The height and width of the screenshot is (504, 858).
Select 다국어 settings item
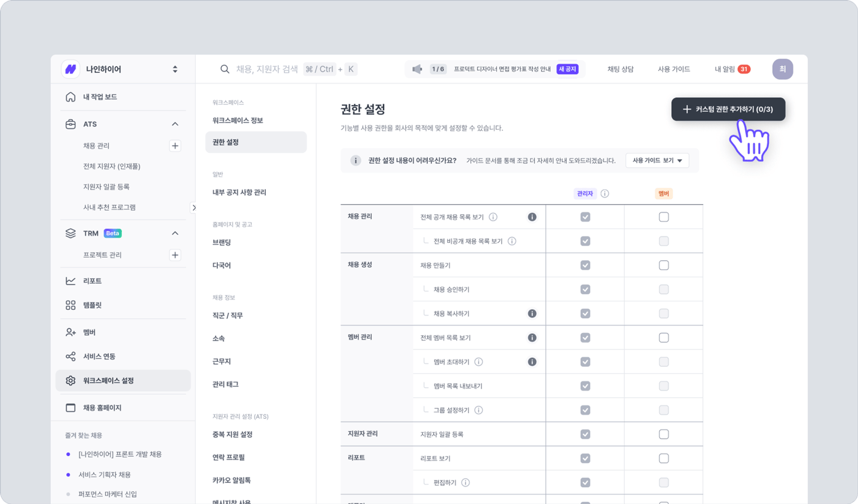click(x=221, y=265)
